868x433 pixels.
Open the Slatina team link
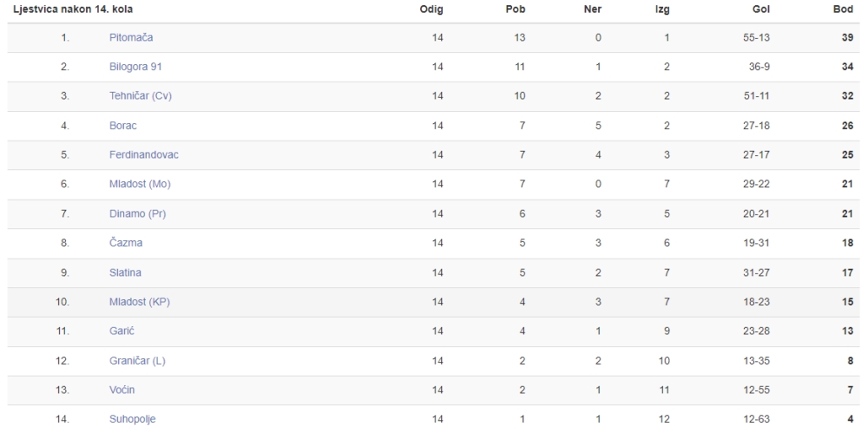coord(125,273)
